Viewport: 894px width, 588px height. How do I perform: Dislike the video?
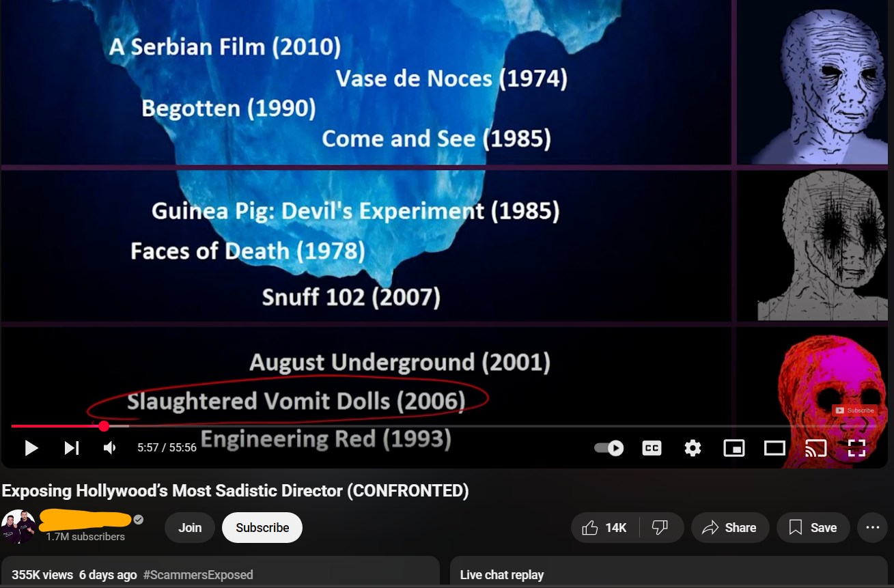coord(660,528)
